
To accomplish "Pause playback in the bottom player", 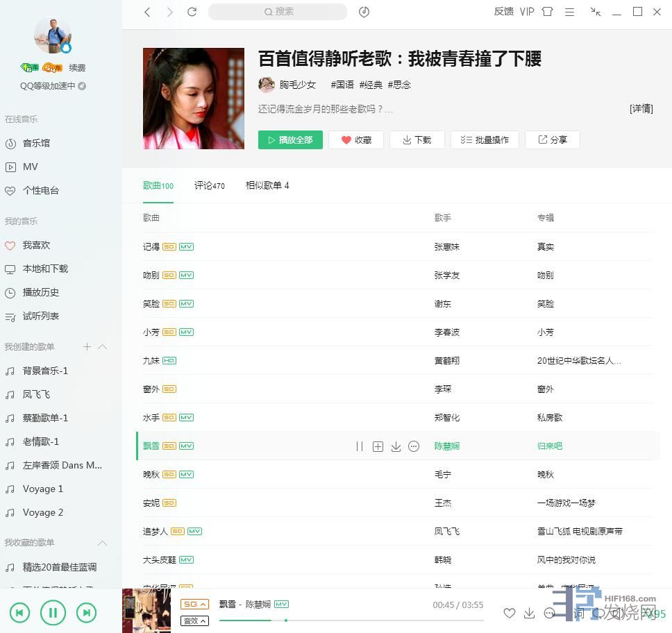I will pos(53,611).
